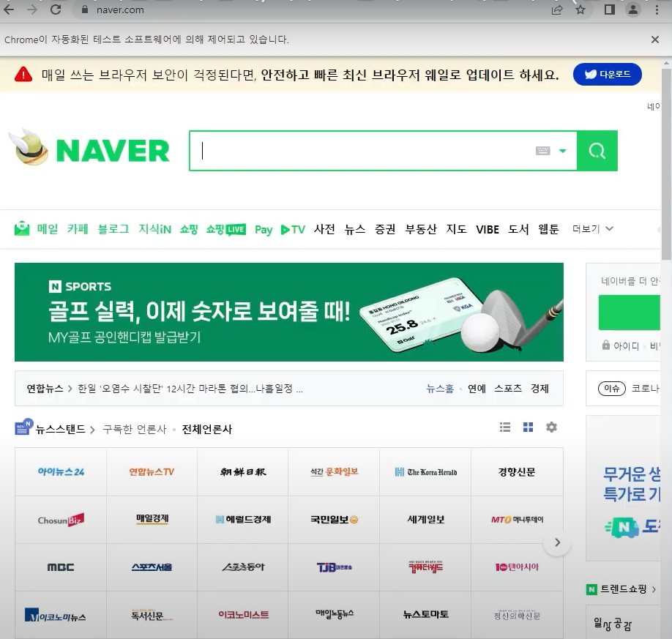Open 매일경제 press tile
Image resolution: width=672 pixels, height=639 pixels.
pyautogui.click(x=152, y=520)
